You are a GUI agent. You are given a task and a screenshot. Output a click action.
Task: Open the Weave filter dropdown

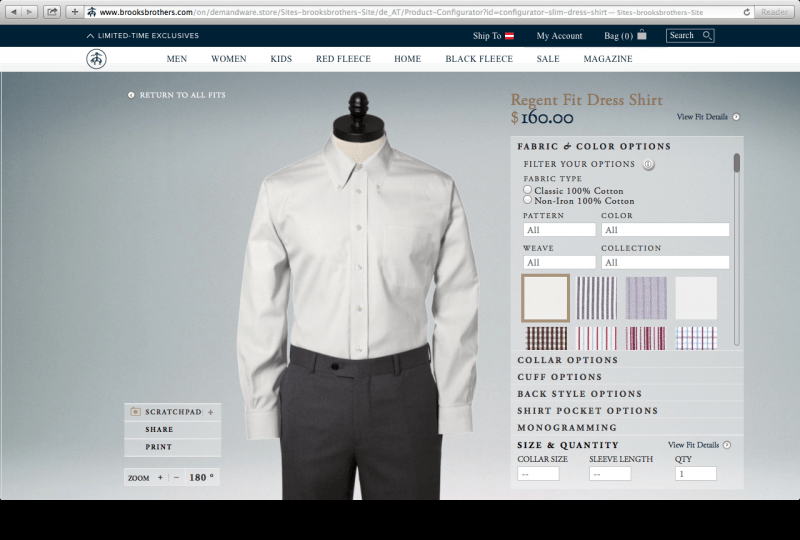point(559,262)
